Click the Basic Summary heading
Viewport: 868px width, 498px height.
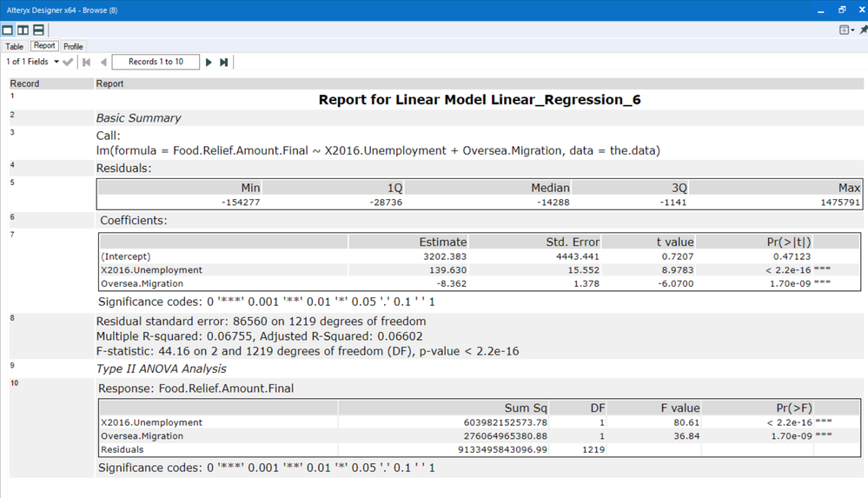coord(138,118)
